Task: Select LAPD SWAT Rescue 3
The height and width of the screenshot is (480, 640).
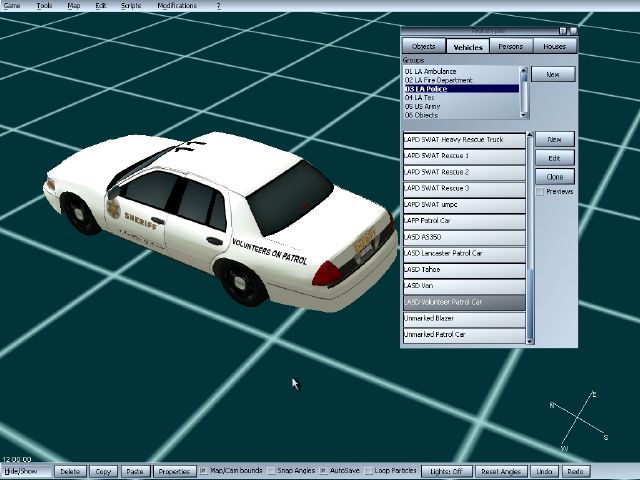Action: pyautogui.click(x=464, y=188)
